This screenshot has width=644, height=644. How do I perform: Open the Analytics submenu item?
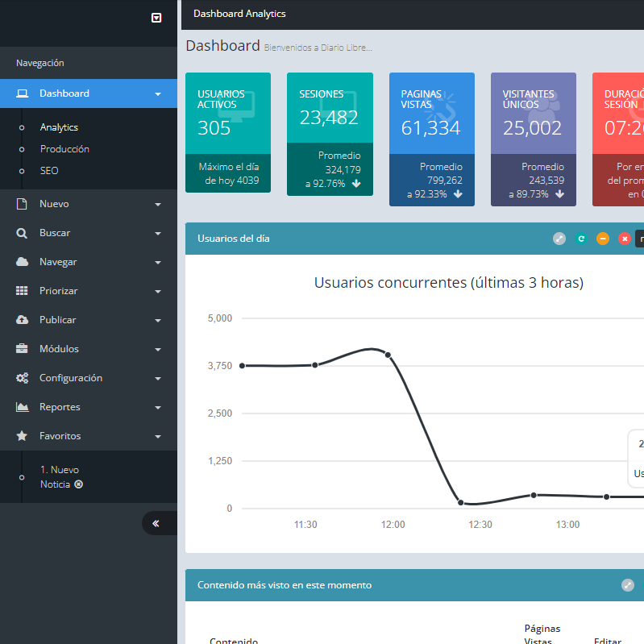click(x=59, y=127)
